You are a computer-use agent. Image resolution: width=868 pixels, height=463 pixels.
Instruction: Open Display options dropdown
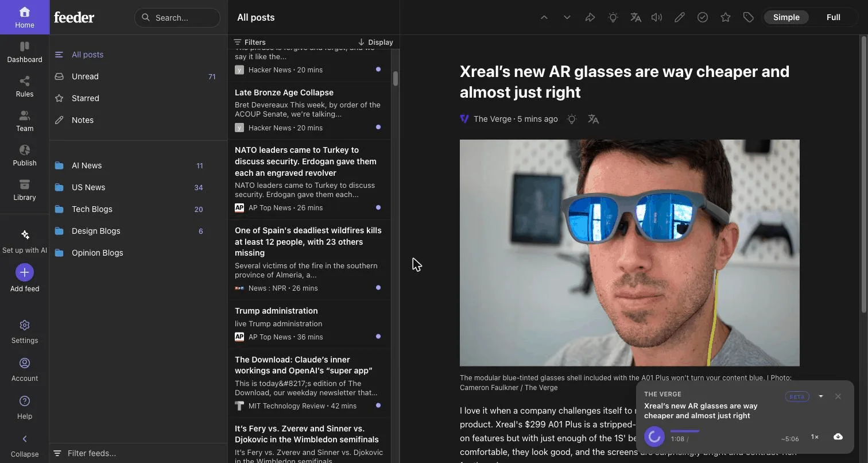point(375,42)
